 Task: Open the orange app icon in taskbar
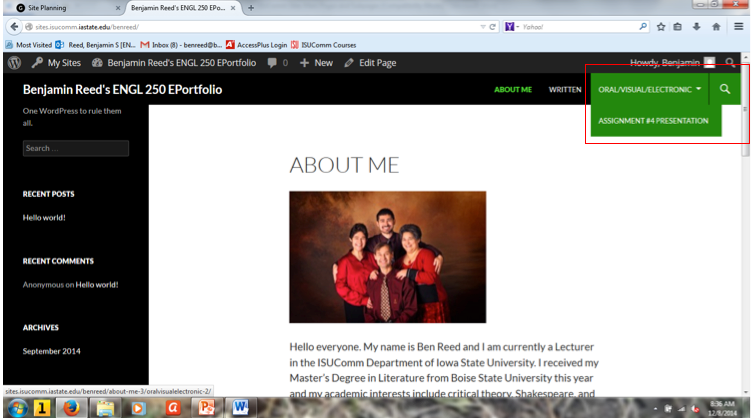(x=173, y=408)
